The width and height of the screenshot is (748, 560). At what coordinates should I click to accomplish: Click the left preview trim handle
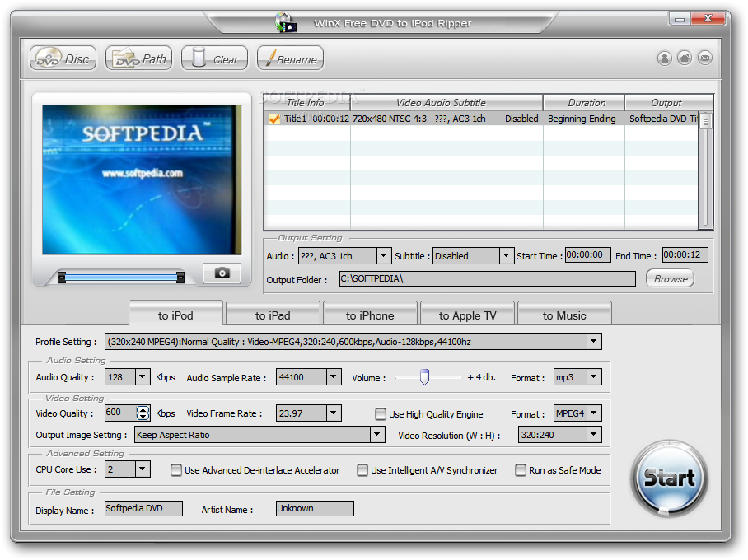[62, 278]
